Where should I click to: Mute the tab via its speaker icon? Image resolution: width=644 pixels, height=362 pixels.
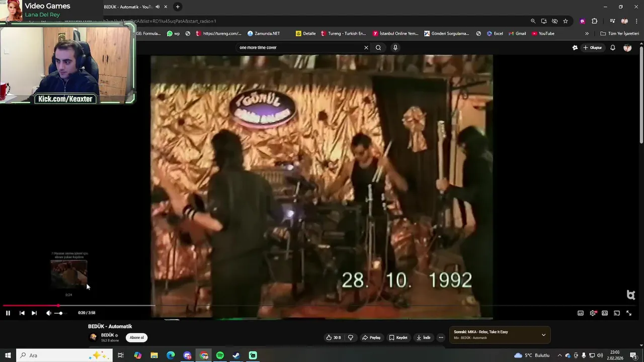pos(157,7)
